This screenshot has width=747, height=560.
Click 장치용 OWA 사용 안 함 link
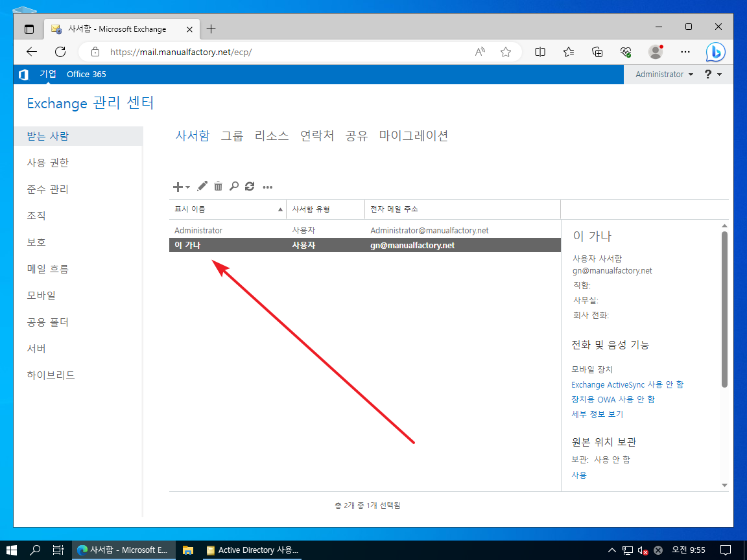[x=613, y=399]
